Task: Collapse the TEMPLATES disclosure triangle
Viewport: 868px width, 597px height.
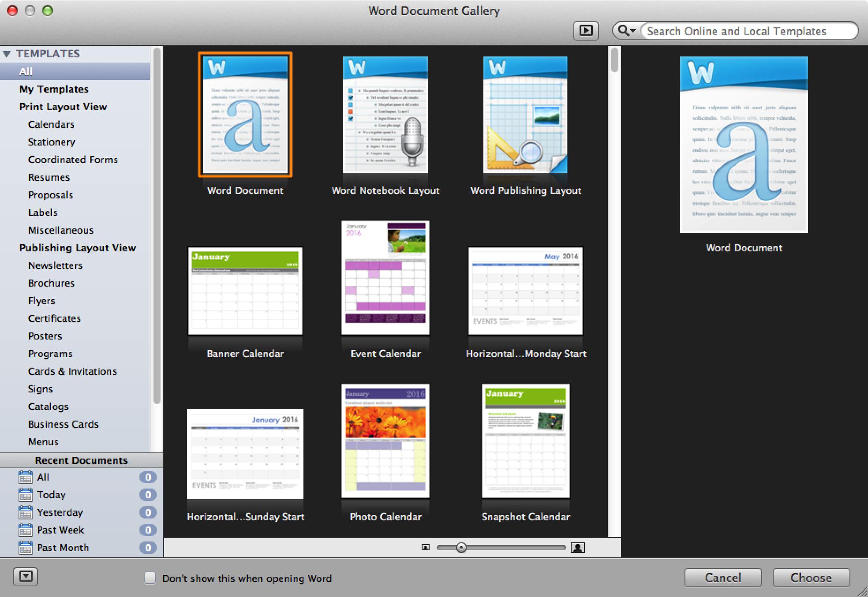Action: pyautogui.click(x=7, y=54)
